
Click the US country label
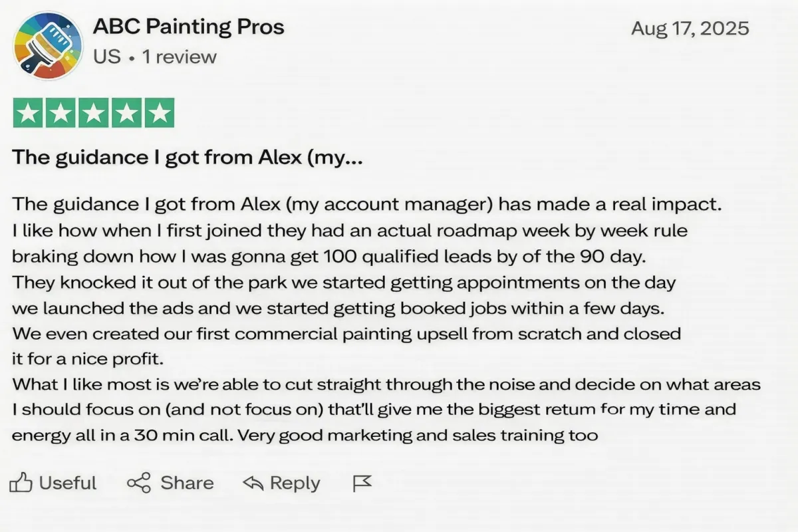point(106,57)
